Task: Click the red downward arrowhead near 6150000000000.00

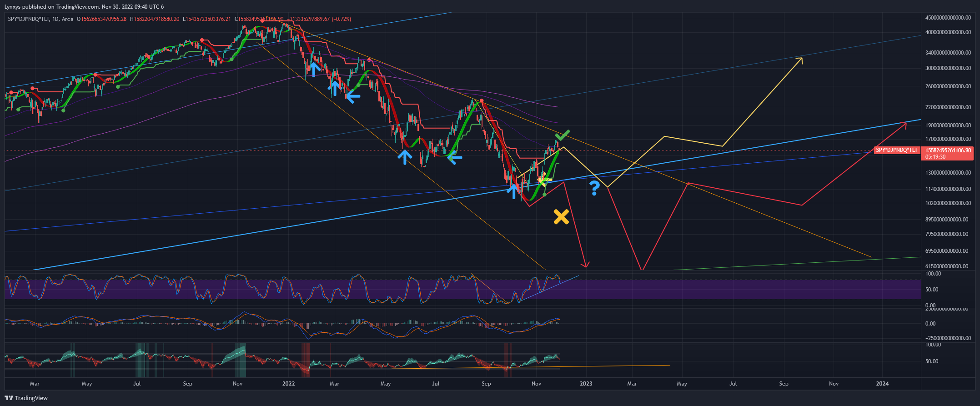Action: tap(585, 264)
